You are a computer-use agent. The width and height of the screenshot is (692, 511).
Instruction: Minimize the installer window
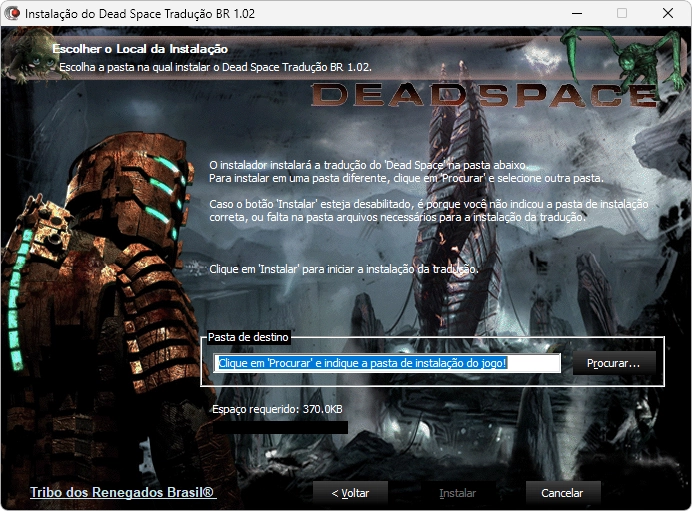click(x=577, y=13)
